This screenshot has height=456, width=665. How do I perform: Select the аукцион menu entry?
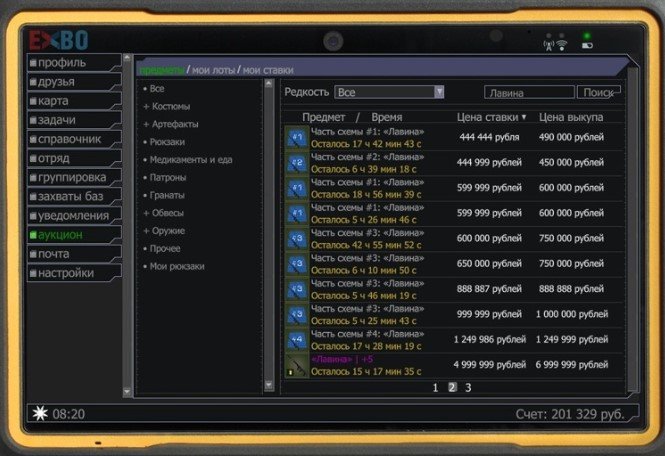point(75,235)
